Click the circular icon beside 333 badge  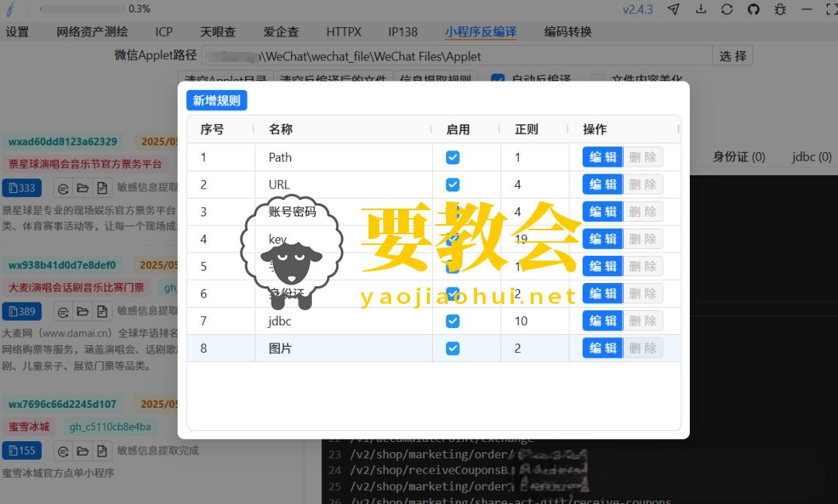click(63, 188)
